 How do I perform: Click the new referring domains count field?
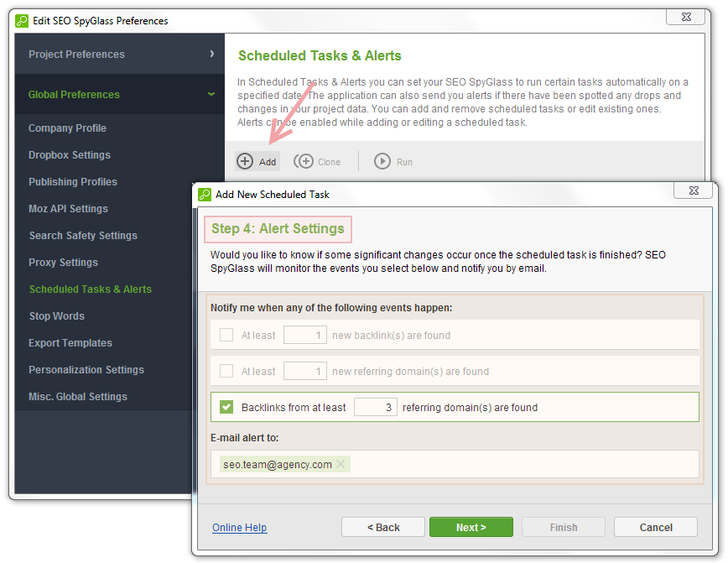point(305,371)
